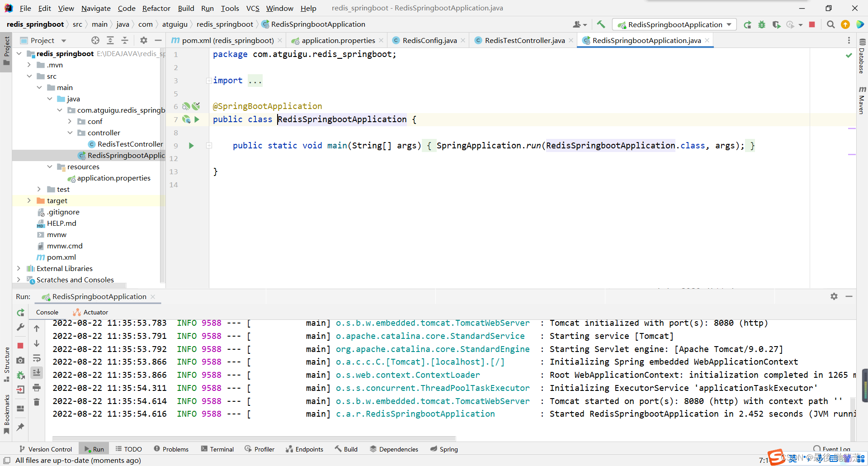Open the Spring tool window
This screenshot has width=868, height=466.
point(448,449)
